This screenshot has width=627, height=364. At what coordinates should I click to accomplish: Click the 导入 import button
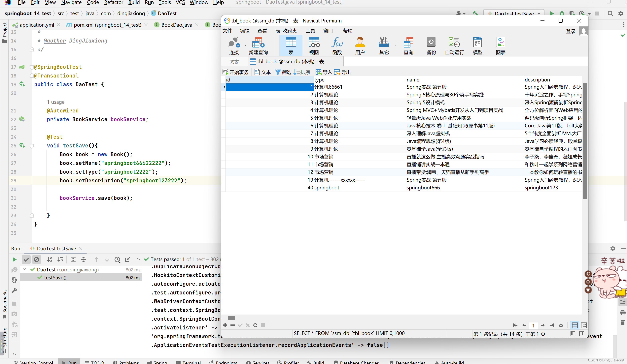pos(324,72)
